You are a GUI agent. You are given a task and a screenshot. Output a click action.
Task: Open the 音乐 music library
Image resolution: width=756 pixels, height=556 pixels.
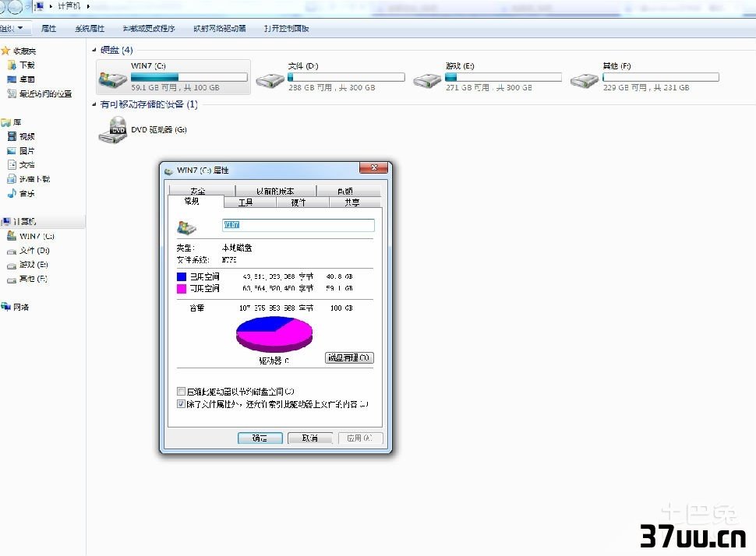pyautogui.click(x=21, y=193)
